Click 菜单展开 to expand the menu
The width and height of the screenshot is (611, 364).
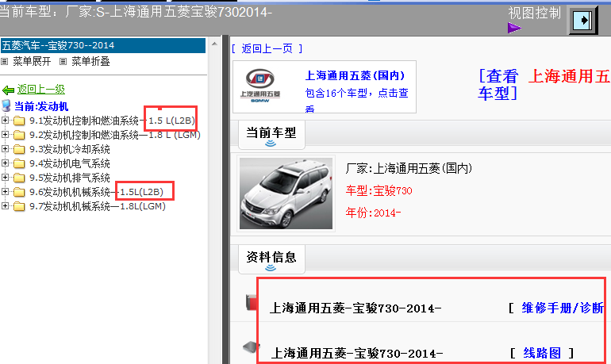32,62
